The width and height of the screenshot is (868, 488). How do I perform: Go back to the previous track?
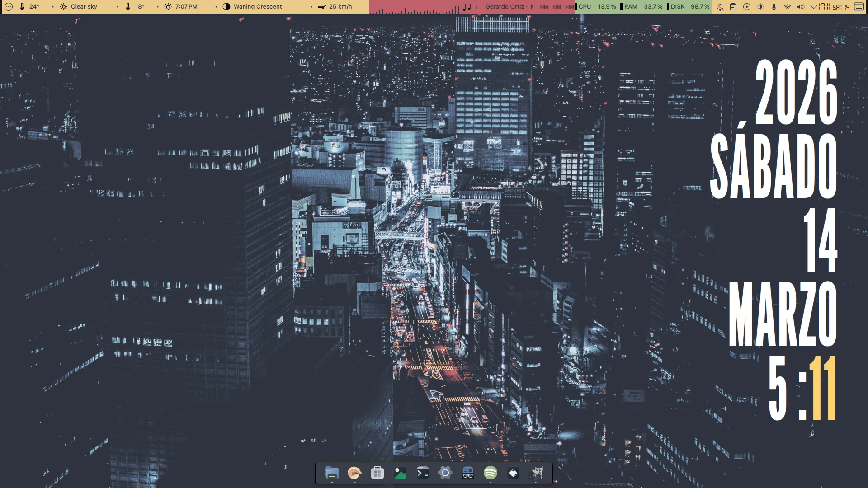[544, 7]
